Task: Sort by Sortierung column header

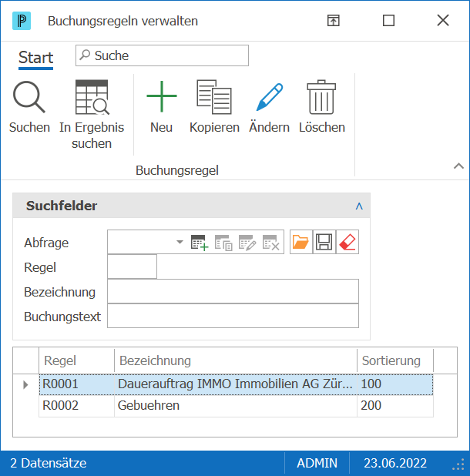Action: 395,360
